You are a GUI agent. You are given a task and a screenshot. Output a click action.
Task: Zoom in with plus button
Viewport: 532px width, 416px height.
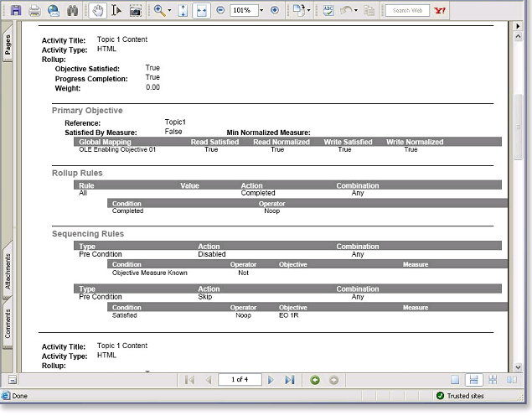point(275,10)
